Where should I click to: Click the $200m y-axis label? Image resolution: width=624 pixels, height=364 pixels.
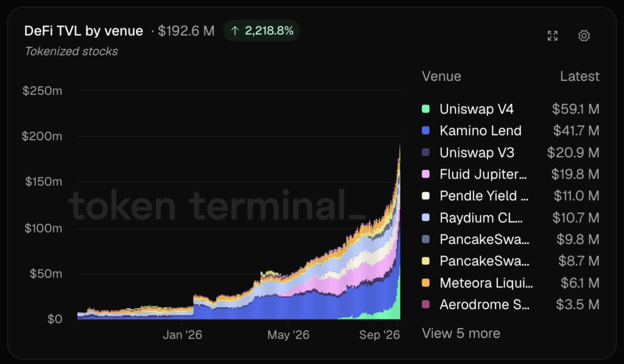[x=42, y=136]
